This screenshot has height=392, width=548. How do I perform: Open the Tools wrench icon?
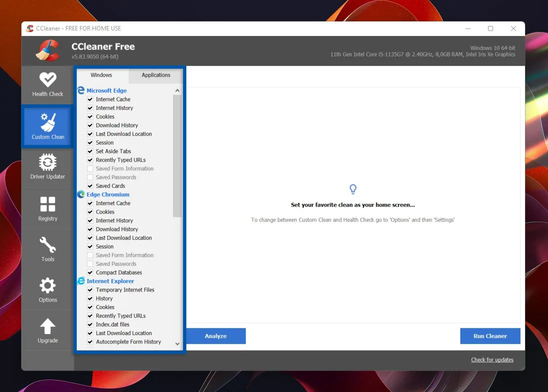pyautogui.click(x=48, y=245)
